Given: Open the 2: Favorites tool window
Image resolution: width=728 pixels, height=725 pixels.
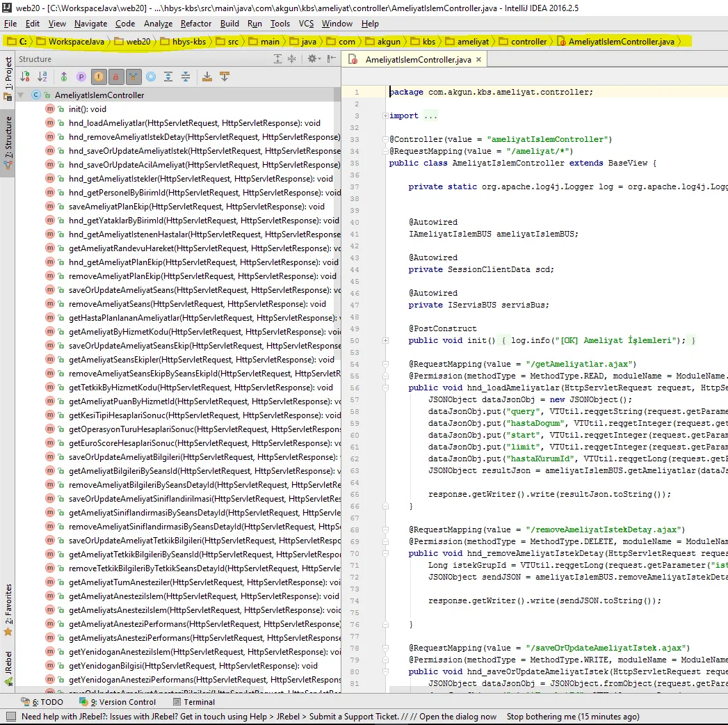Looking at the screenshot, I should pyautogui.click(x=8, y=610).
